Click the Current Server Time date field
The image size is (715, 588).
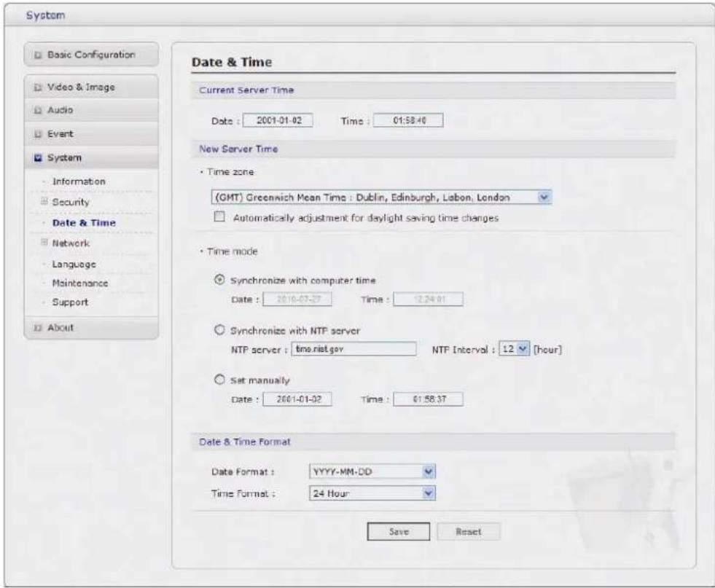278,120
